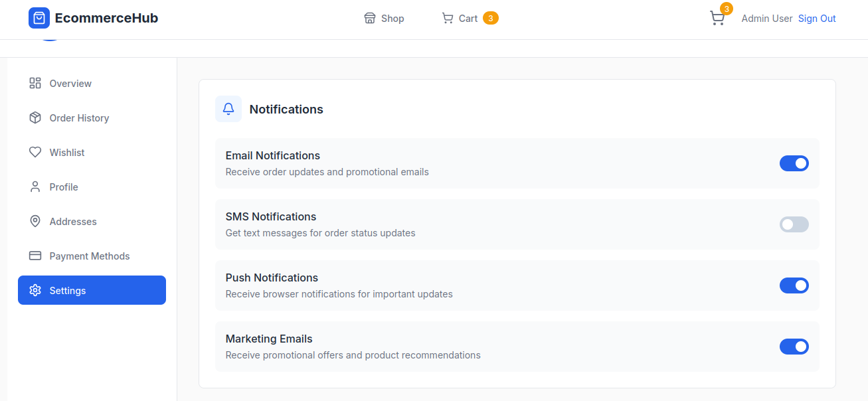Switch off the Marketing Emails toggle
This screenshot has height=401, width=868.
[x=794, y=347]
